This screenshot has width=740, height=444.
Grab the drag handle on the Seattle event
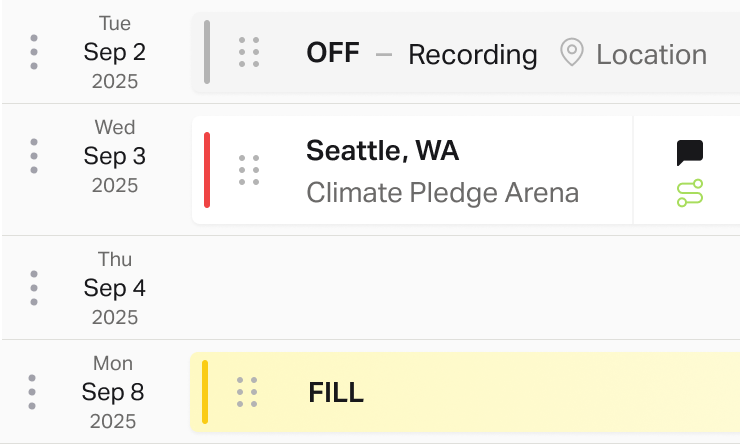click(x=249, y=170)
